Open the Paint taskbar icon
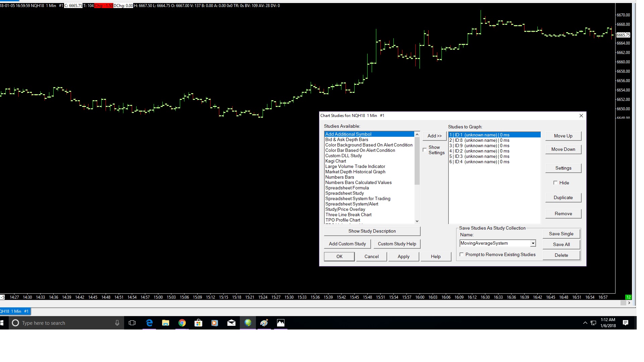The width and height of the screenshot is (644, 362). click(264, 323)
